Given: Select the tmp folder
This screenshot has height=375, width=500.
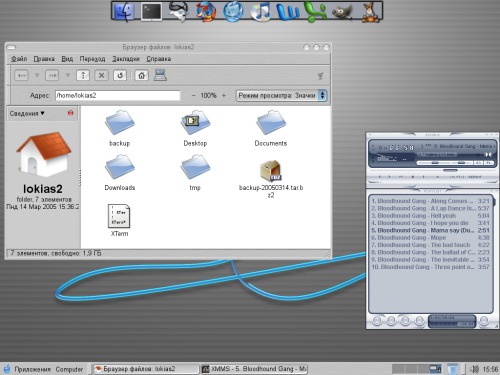Looking at the screenshot, I should (195, 173).
